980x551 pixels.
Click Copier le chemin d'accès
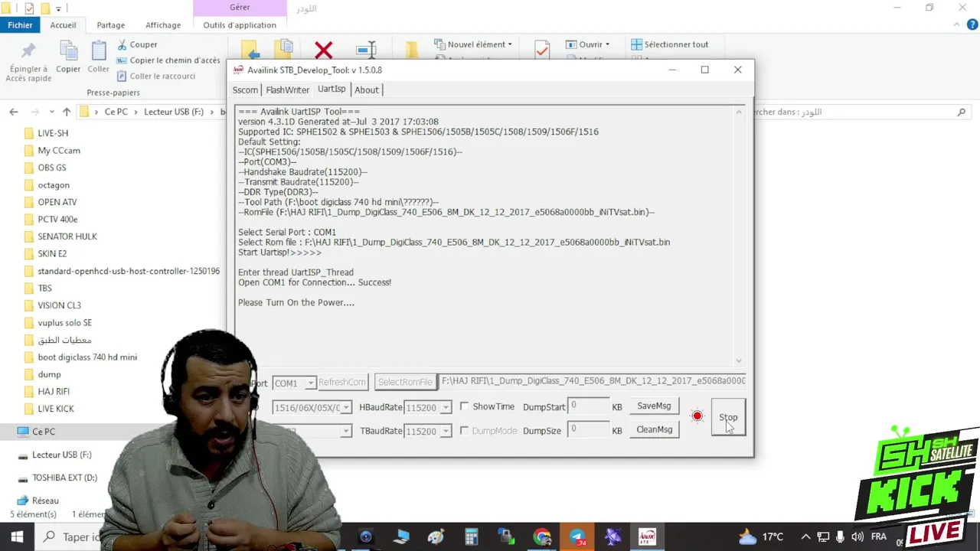[168, 60]
